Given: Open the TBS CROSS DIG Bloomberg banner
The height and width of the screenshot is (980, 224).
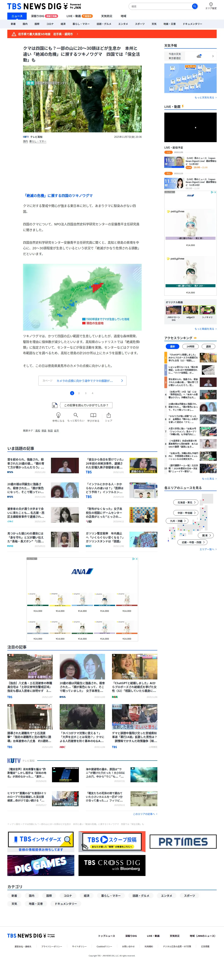Looking at the screenshot, I should point(112,865).
